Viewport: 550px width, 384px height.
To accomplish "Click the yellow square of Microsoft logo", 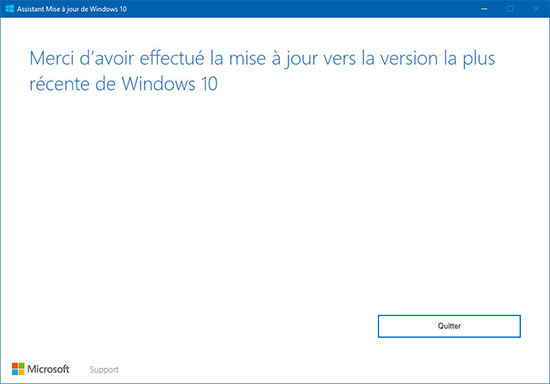I will coord(21,372).
